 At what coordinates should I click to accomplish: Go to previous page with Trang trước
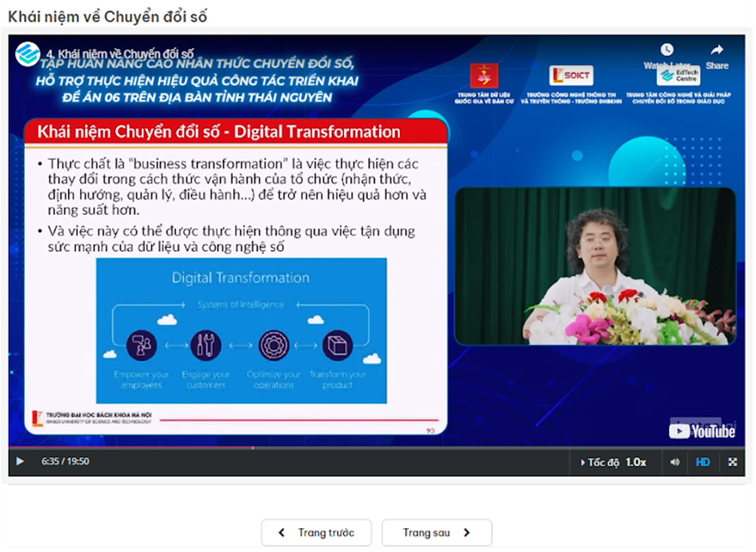[318, 533]
